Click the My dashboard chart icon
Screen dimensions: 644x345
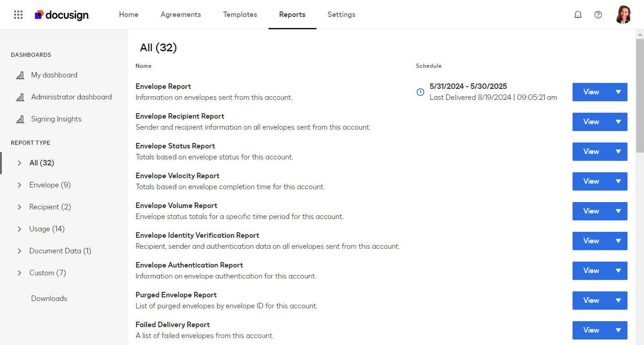(x=20, y=75)
